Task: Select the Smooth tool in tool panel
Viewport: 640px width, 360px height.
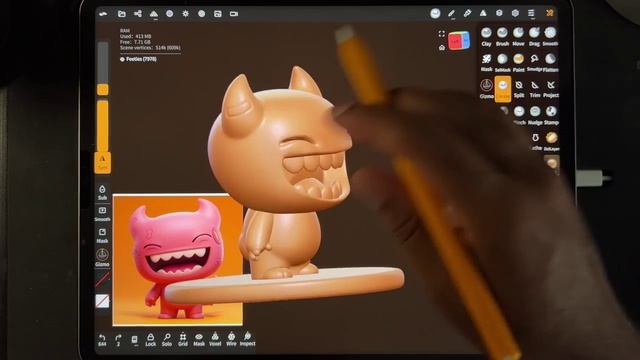Action: 550,36
